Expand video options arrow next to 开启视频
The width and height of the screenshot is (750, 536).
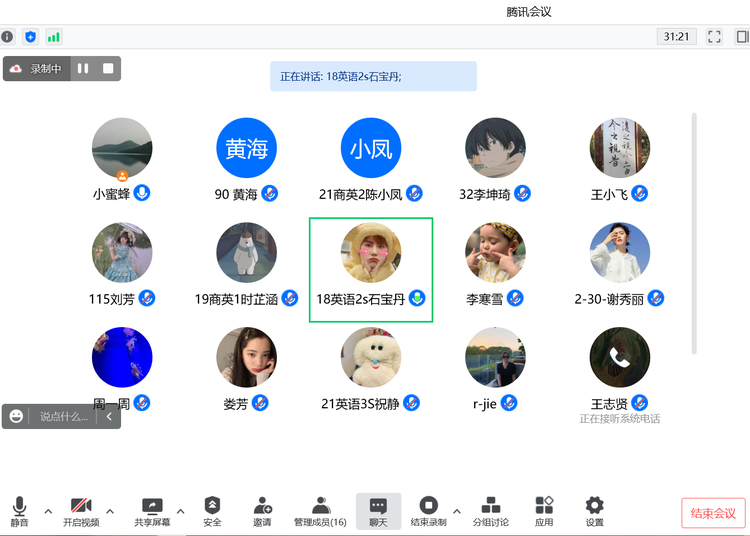pos(110,511)
